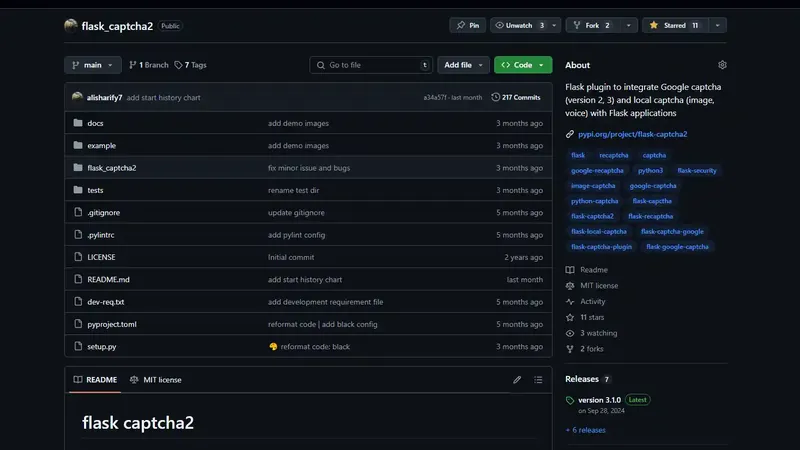
Task: Click the Activity pulse icon
Action: coord(570,302)
